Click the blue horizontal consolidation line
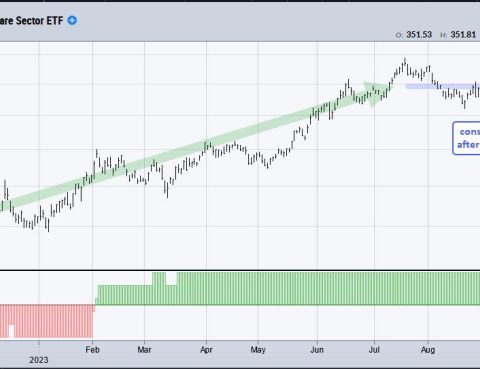The image size is (480, 369). click(443, 86)
